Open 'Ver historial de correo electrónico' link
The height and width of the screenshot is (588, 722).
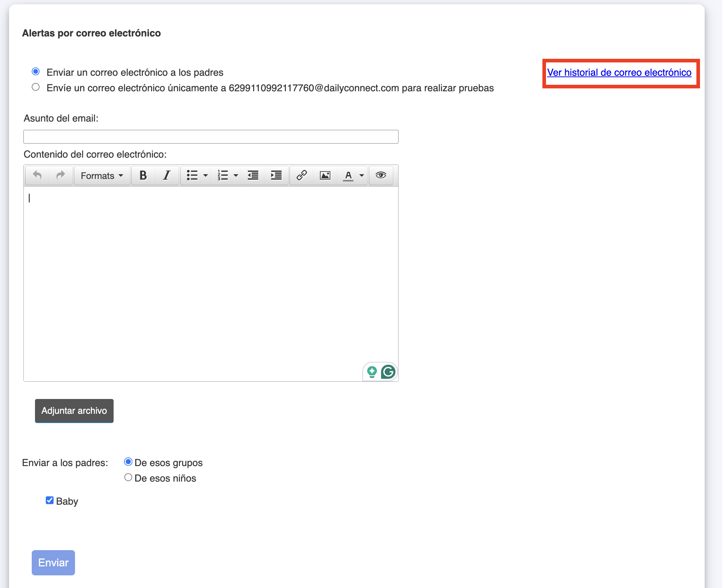[x=619, y=73]
